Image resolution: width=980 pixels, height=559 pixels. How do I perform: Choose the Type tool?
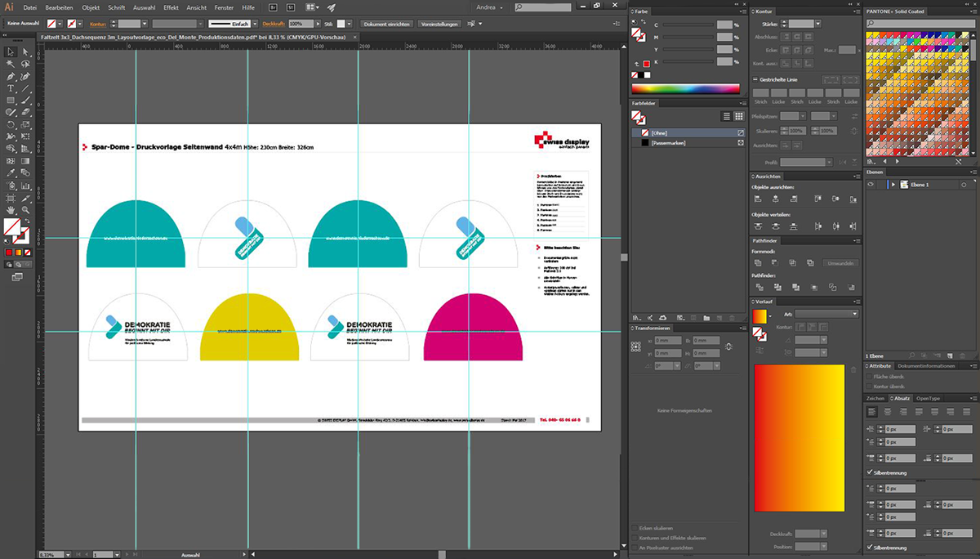(11, 88)
